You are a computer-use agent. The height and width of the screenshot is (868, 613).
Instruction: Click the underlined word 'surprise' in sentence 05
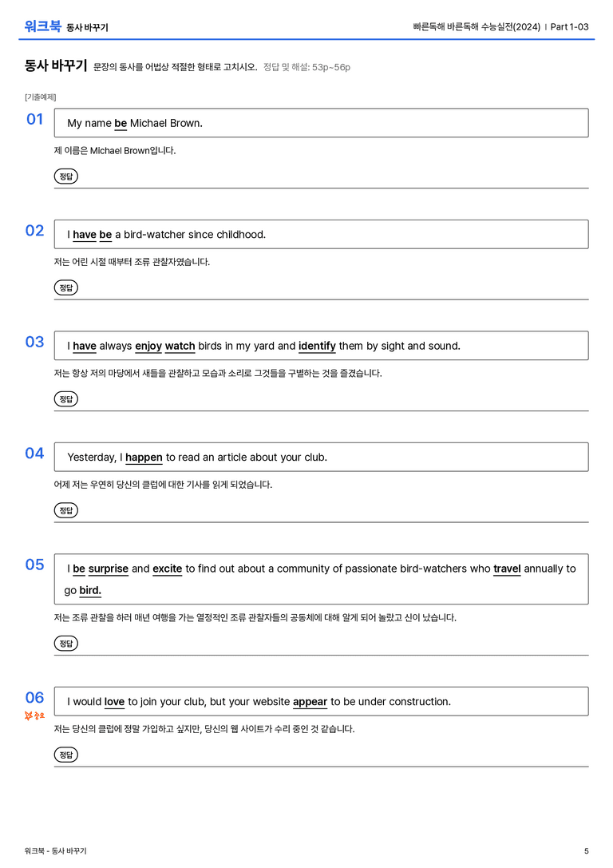[109, 569]
